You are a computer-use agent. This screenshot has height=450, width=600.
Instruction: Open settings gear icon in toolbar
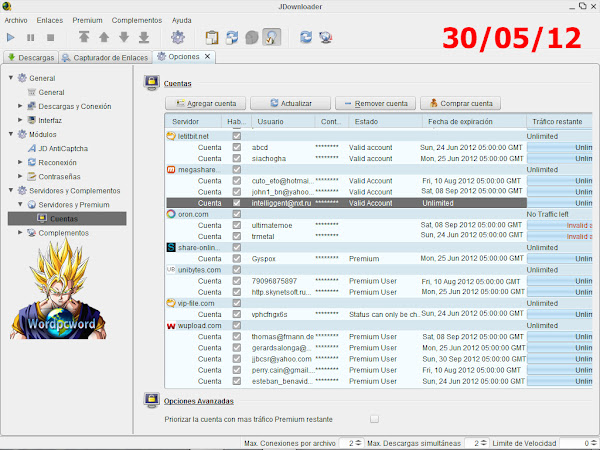coord(178,37)
